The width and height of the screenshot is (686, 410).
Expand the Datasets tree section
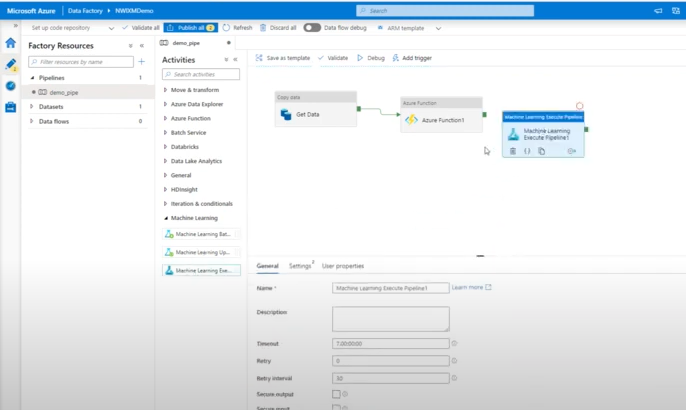[32, 106]
